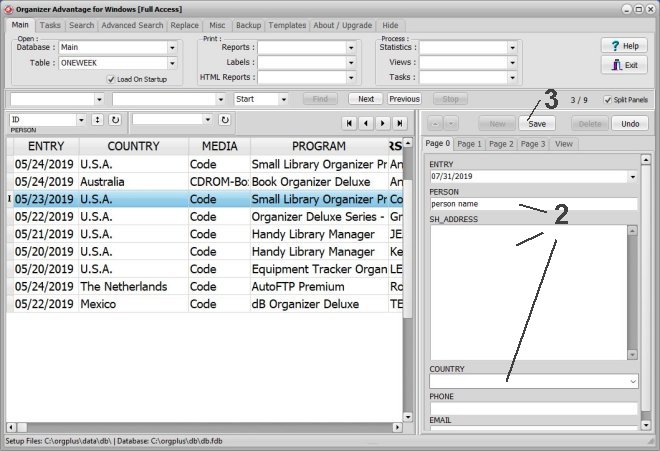660x451 pixels.
Task: Click the Next search button
Action: tap(366, 99)
